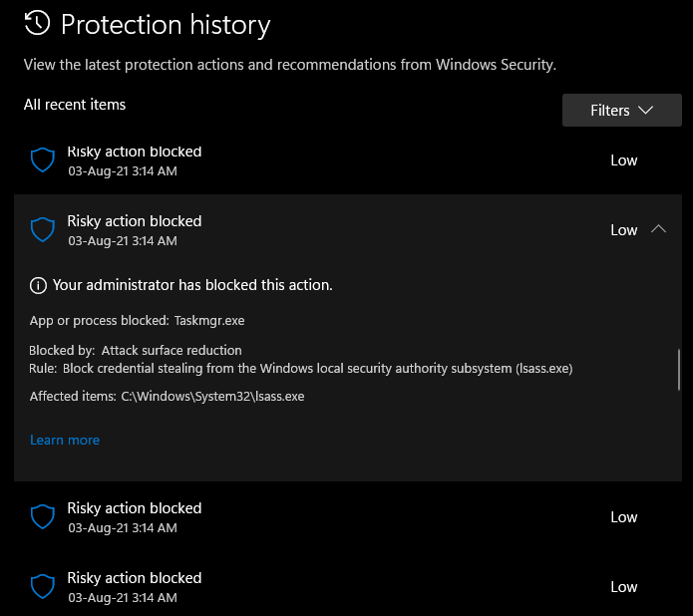This screenshot has width=693, height=616.
Task: Click the Block credential stealing rule text
Action: [x=317, y=369]
